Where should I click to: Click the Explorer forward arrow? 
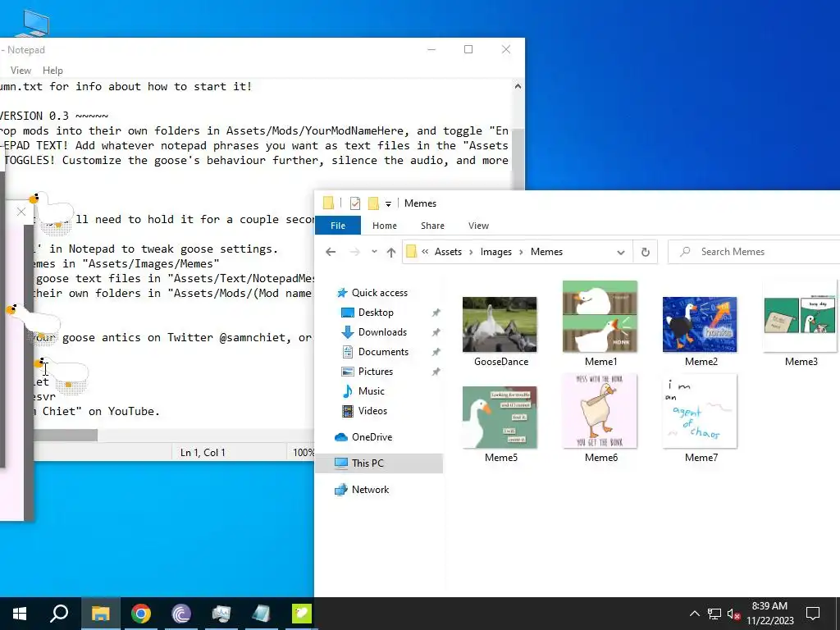click(354, 252)
